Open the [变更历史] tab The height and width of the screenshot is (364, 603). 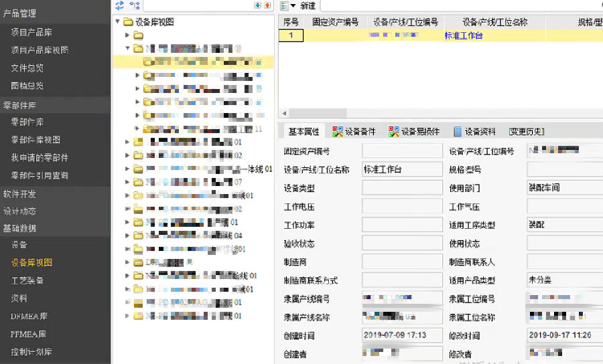click(x=527, y=132)
